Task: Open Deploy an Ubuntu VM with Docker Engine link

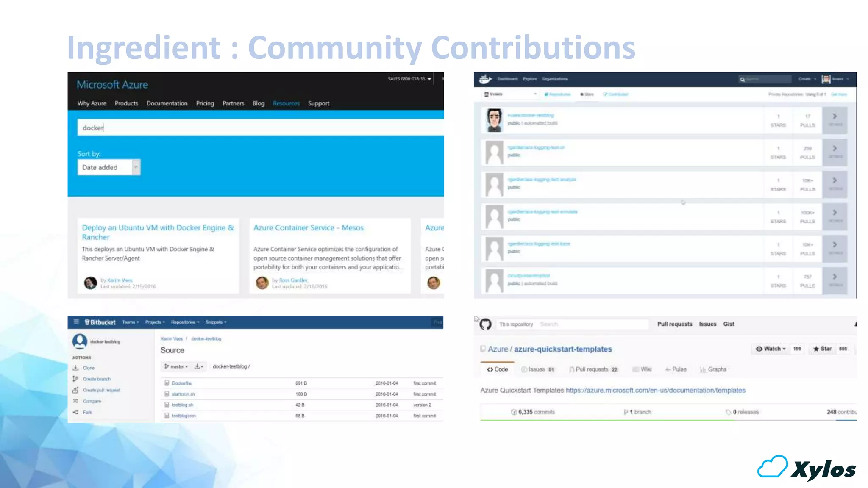Action: [158, 232]
